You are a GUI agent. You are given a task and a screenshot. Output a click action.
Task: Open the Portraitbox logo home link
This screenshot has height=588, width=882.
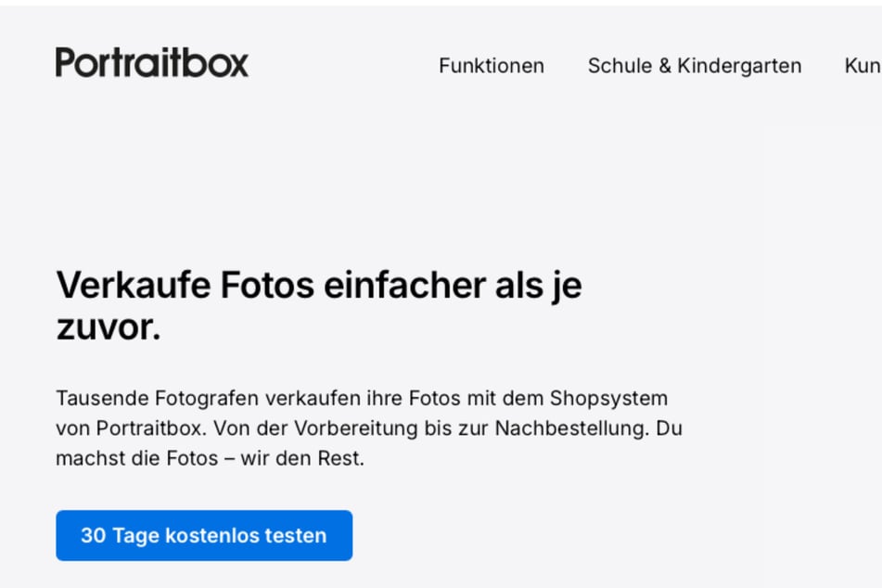click(x=152, y=62)
